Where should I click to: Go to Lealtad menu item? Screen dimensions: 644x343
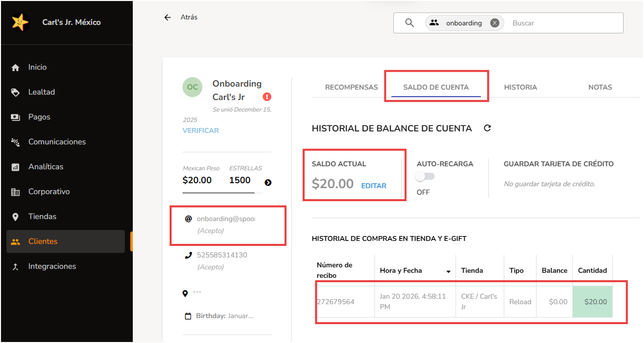[x=66, y=92]
